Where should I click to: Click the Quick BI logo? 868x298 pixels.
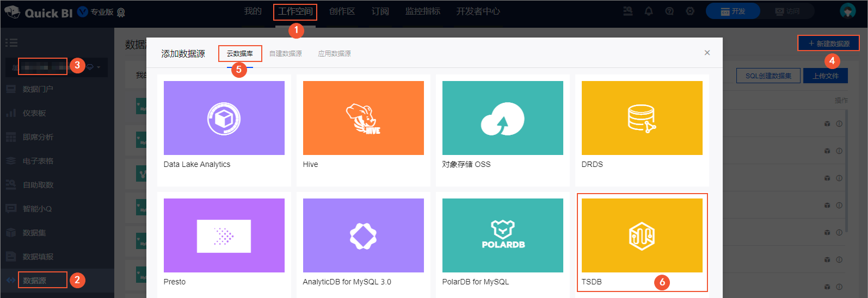(38, 13)
